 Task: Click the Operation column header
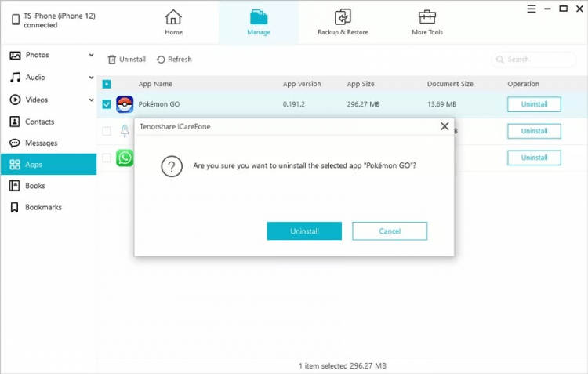click(x=523, y=84)
